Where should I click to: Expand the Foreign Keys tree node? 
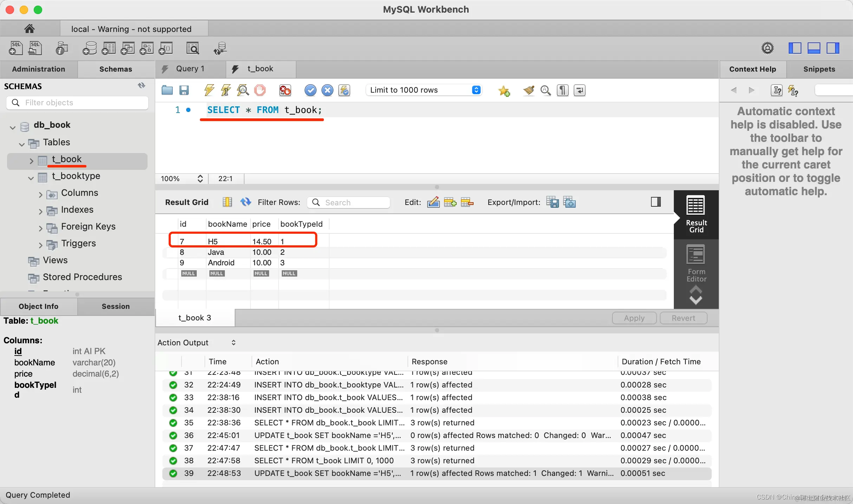40,228
